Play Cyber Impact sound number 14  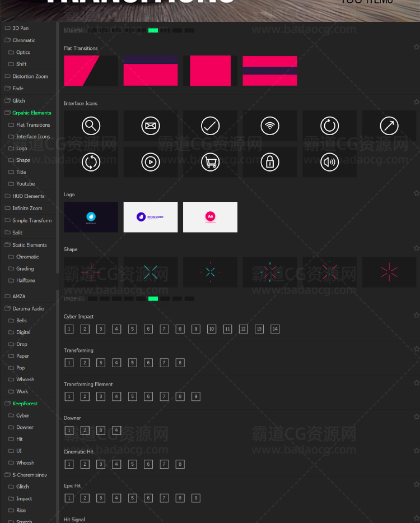[x=275, y=329]
